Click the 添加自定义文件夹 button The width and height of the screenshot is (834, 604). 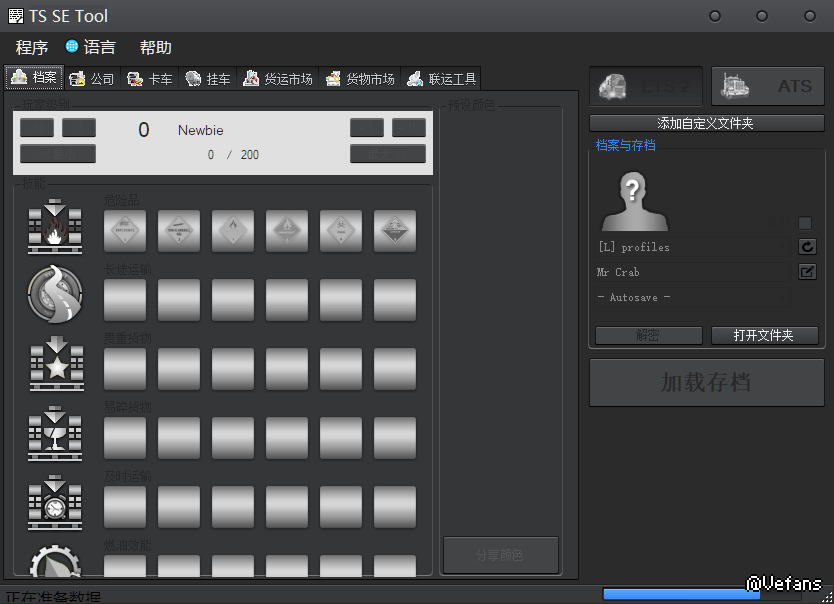[x=706, y=123]
